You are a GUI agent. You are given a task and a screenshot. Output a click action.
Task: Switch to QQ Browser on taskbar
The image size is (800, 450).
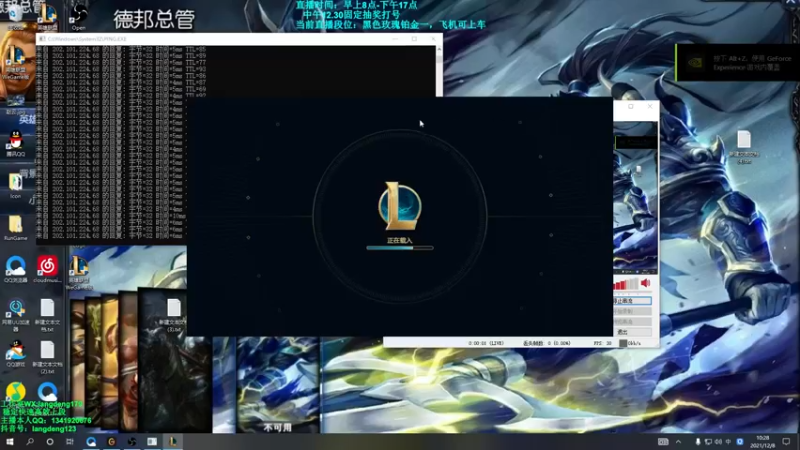click(91, 441)
